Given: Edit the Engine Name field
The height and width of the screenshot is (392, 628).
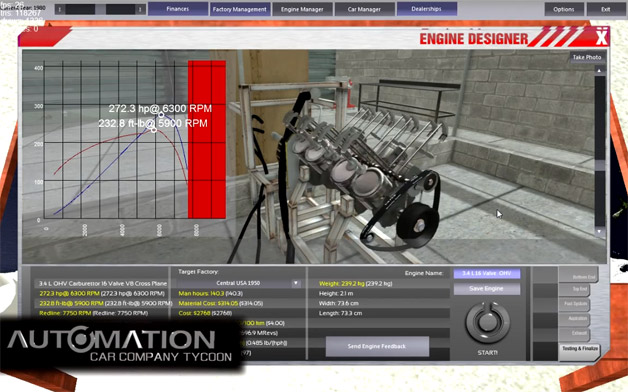Looking at the screenshot, I should pos(487,273).
